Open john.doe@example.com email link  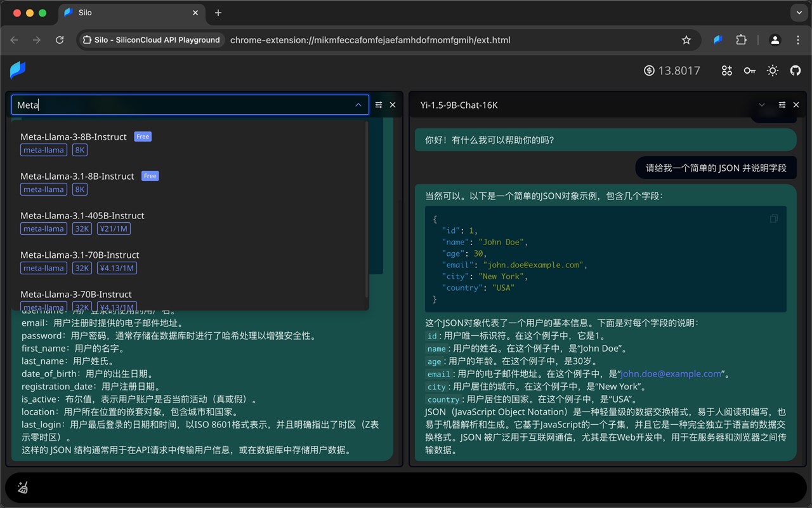coord(671,374)
